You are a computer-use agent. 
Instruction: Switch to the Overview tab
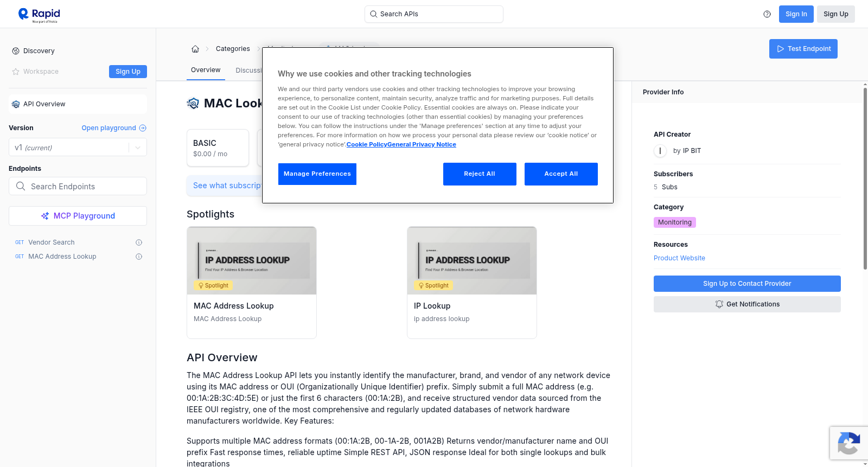pos(206,70)
